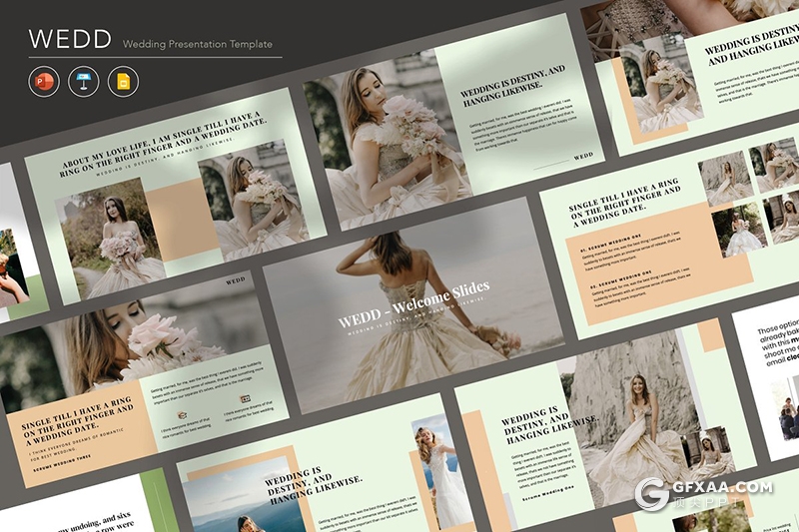The image size is (799, 532).
Task: Click the WEDD title heading
Action: point(68,40)
